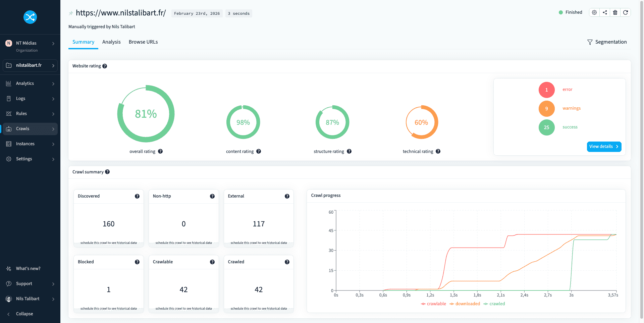This screenshot has height=323, width=644.
Task: Expand Crawls menu chevron
Action: 53,129
